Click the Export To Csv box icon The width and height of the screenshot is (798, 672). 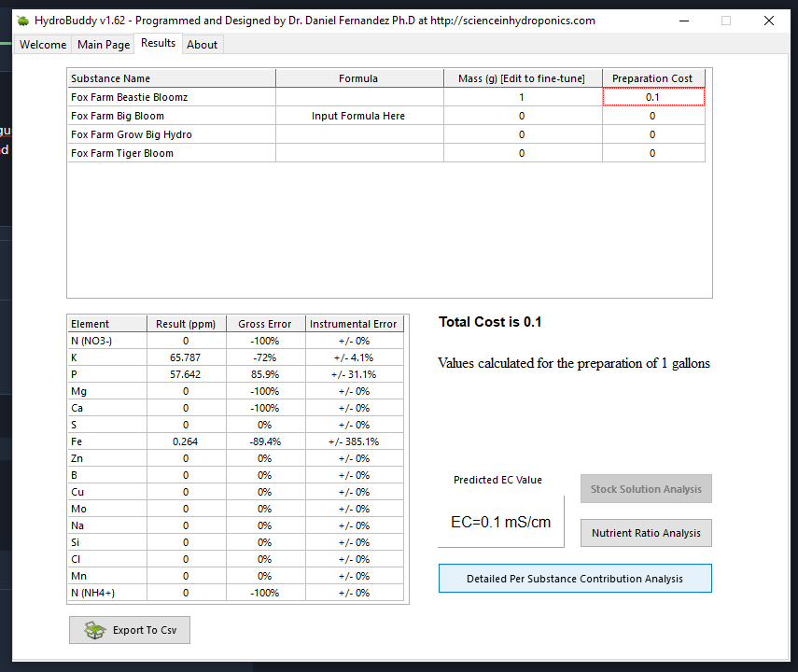click(x=95, y=630)
